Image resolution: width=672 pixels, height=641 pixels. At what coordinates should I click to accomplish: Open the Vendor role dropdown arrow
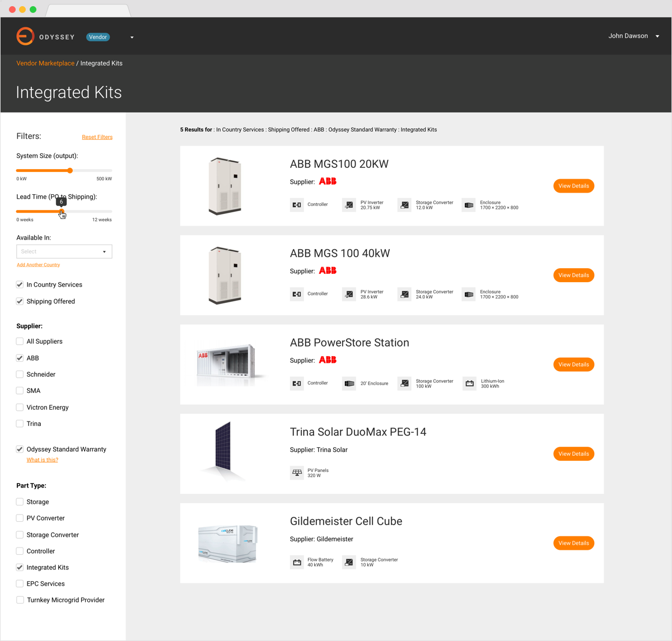tap(132, 38)
